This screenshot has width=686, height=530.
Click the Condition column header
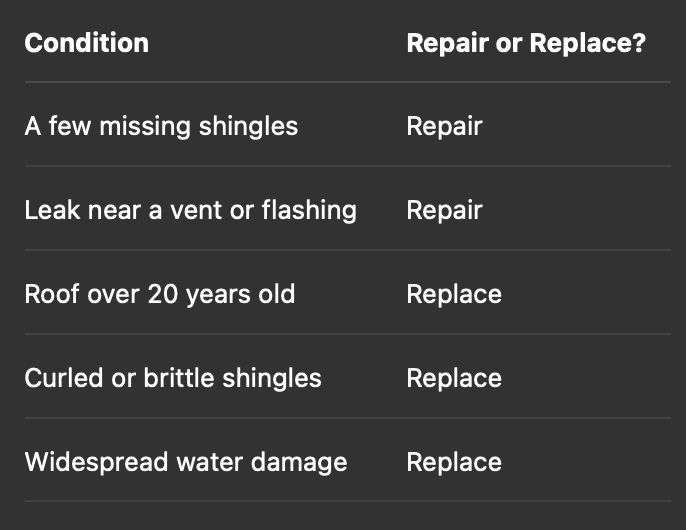(87, 43)
